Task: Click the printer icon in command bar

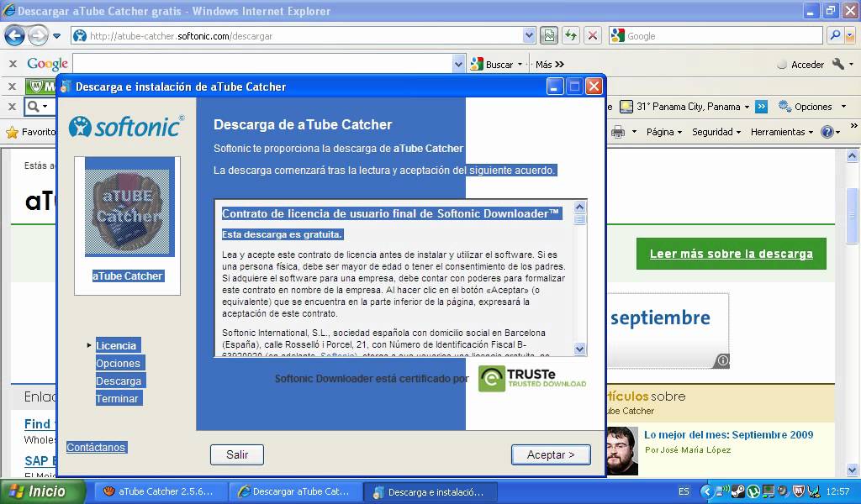Action: point(618,132)
